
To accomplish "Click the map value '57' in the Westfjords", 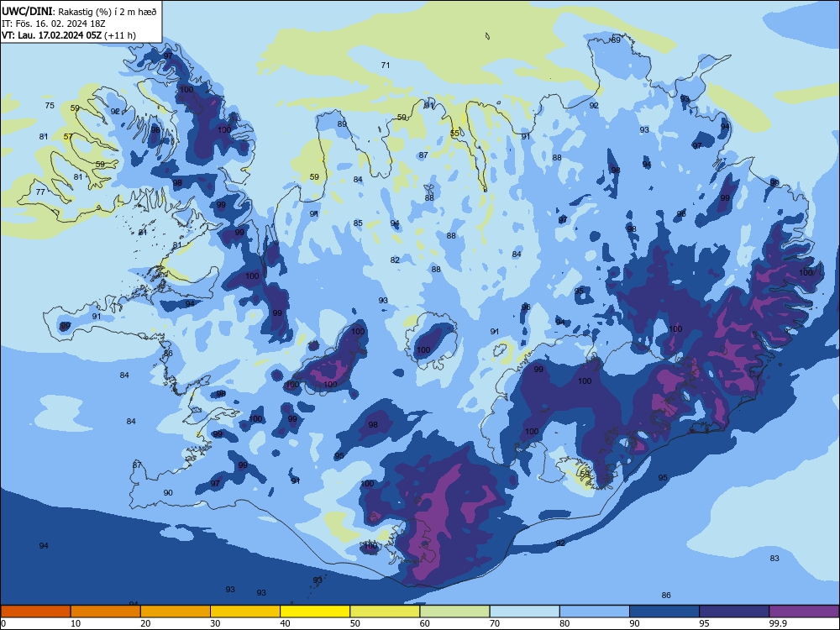I will click(x=68, y=137).
